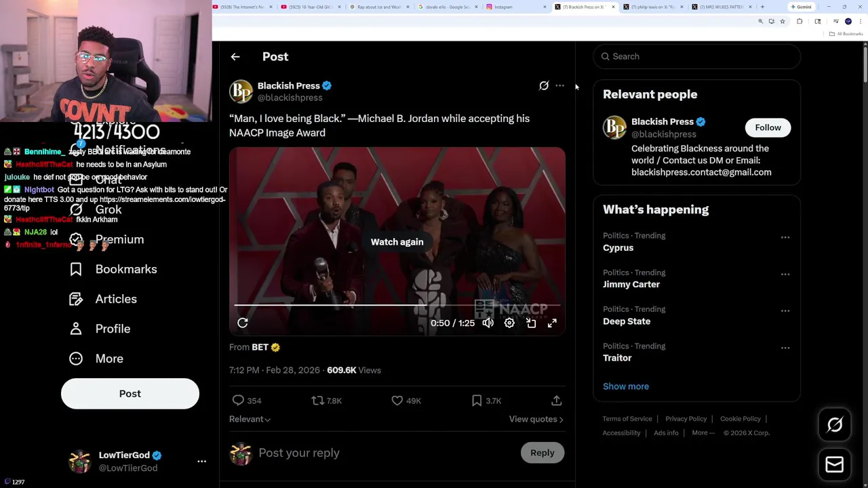
Task: Bookmark this page with the star icon
Action: coord(782,22)
